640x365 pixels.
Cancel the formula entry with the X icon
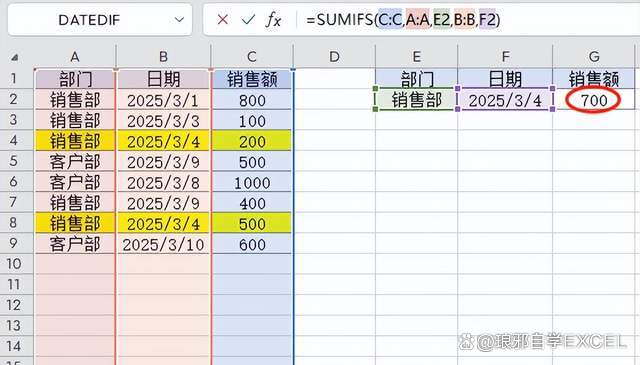click(x=222, y=19)
